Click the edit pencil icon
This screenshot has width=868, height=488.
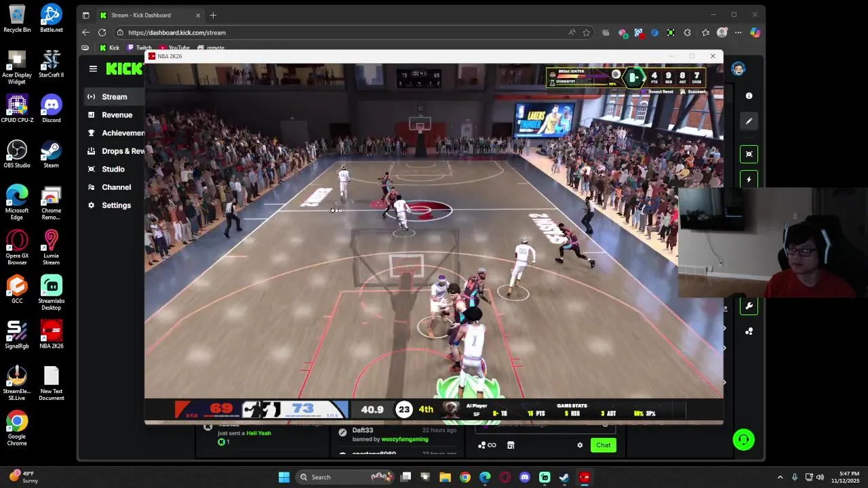749,121
